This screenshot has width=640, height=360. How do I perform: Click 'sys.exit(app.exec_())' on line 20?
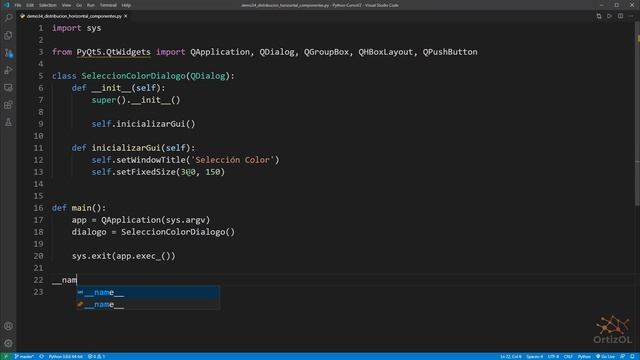[124, 256]
